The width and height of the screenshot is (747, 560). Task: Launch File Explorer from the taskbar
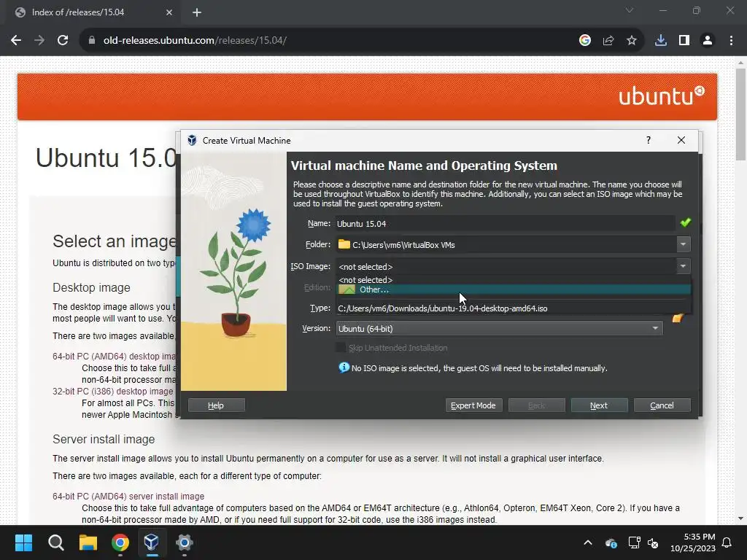coord(88,542)
